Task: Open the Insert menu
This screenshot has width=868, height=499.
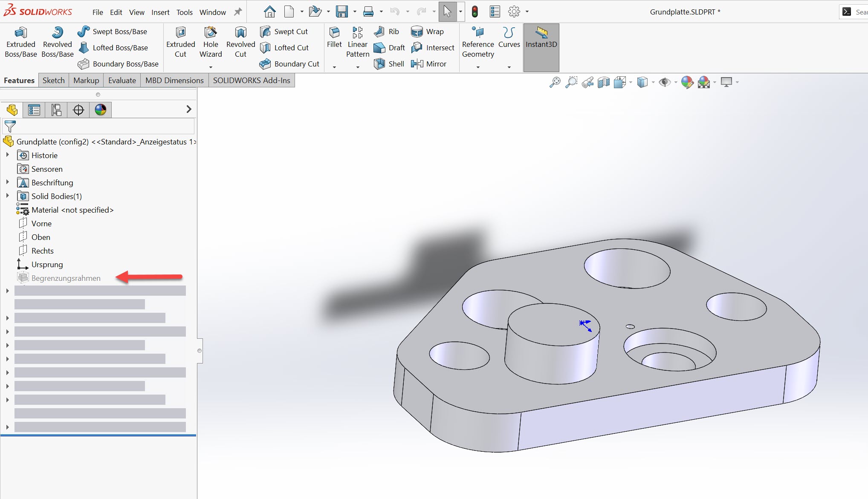Action: tap(160, 12)
